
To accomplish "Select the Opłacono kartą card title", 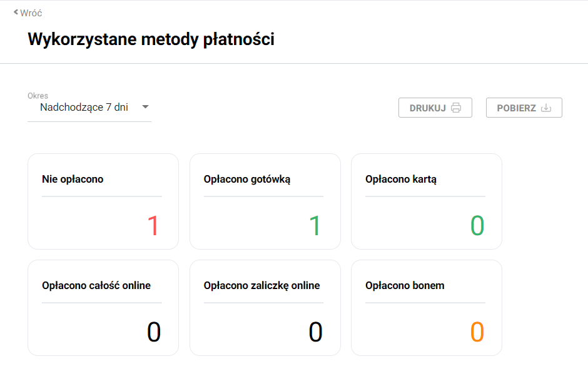I will (401, 180).
